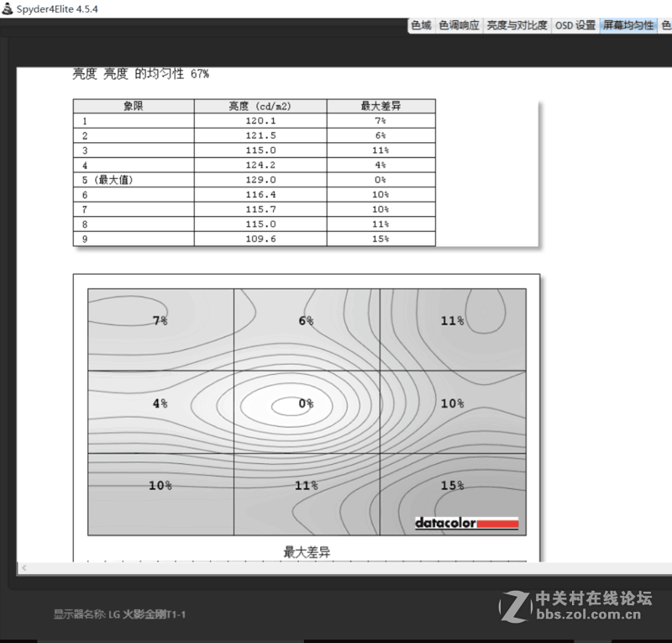Click the 4% label on the contour map
Viewport: 672px width, 643px height.
(x=160, y=403)
